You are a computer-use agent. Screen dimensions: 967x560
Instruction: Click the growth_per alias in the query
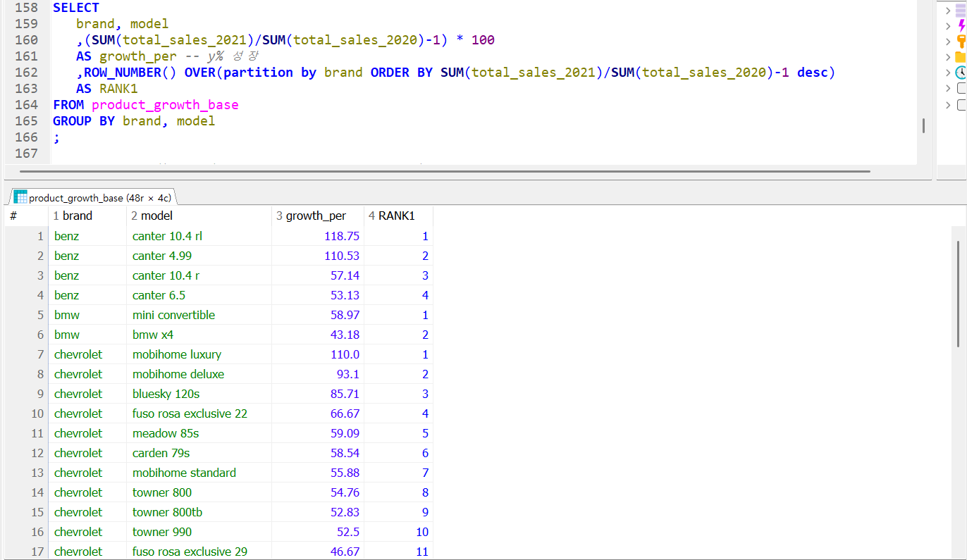(138, 56)
